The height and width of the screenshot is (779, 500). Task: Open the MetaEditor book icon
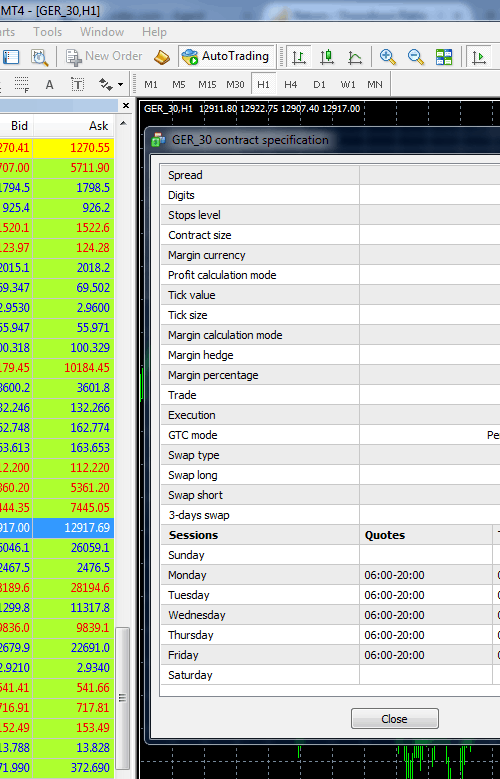162,57
